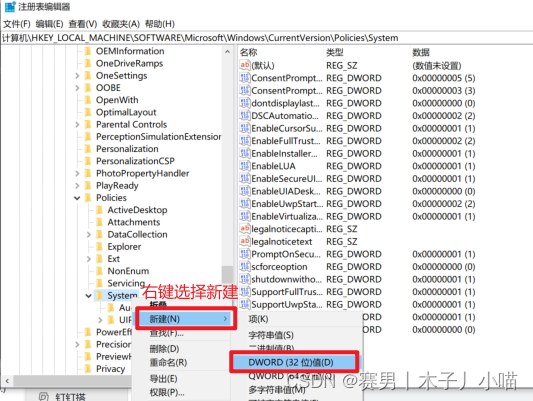Select 新建(N) in the context menu

[186, 319]
